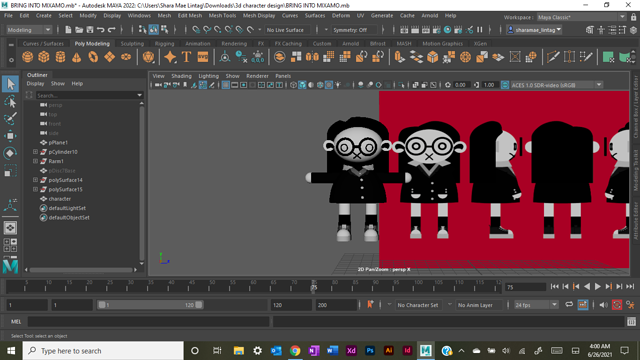
Task: Toggle the viewport grid display
Action: 226,85
